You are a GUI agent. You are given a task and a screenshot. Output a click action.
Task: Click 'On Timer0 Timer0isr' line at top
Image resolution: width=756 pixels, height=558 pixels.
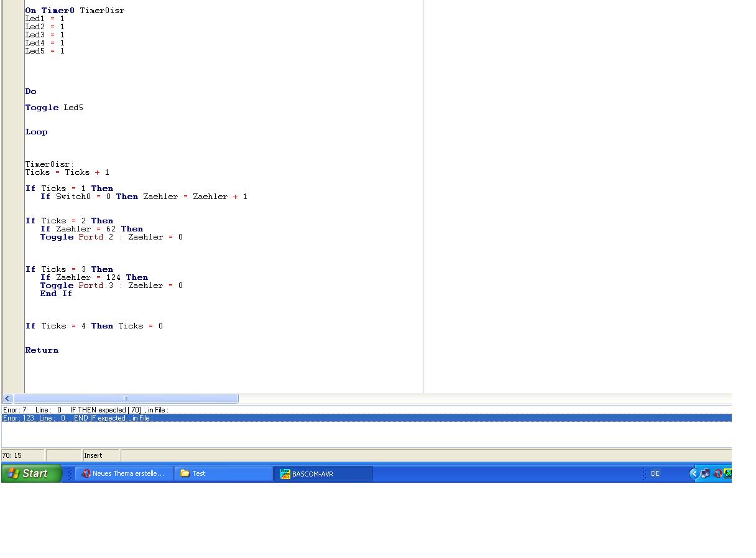tap(75, 11)
